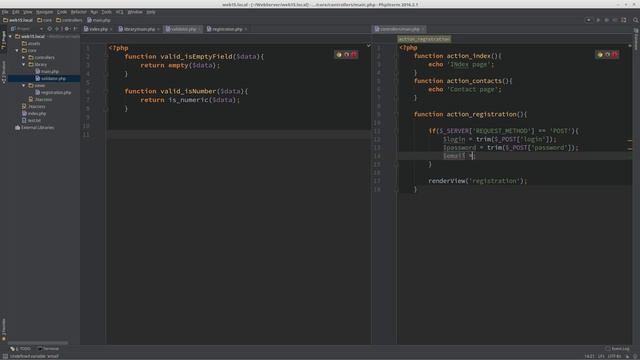This screenshot has width=640, height=360.
Task: Select External Libraries node
Action: (x=34, y=128)
